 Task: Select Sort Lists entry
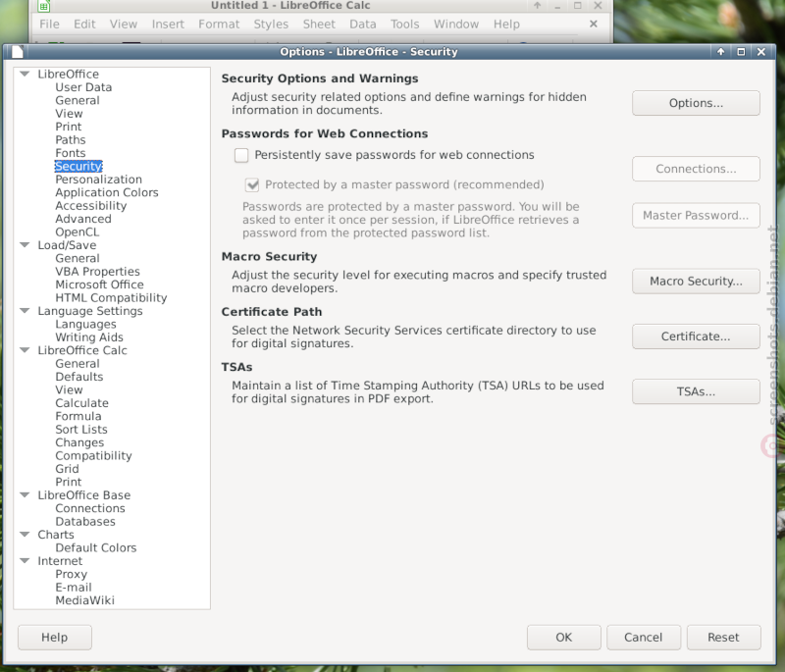(x=81, y=430)
